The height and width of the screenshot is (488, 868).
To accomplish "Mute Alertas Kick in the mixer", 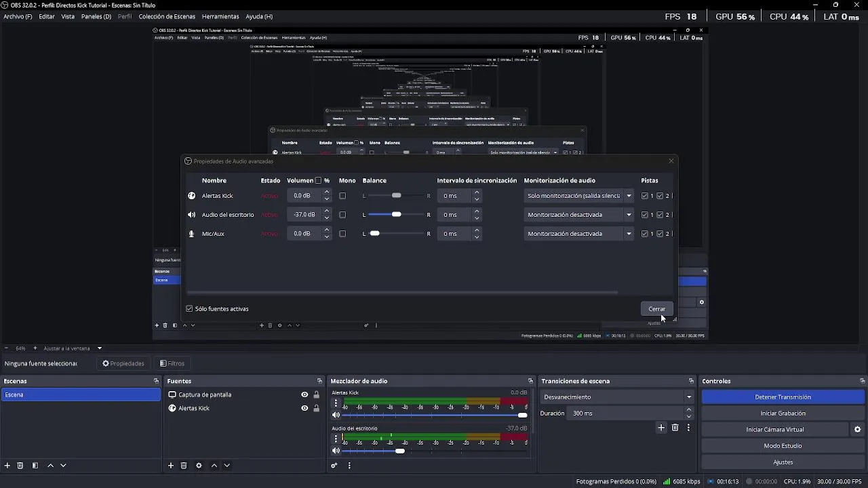I will click(336, 415).
